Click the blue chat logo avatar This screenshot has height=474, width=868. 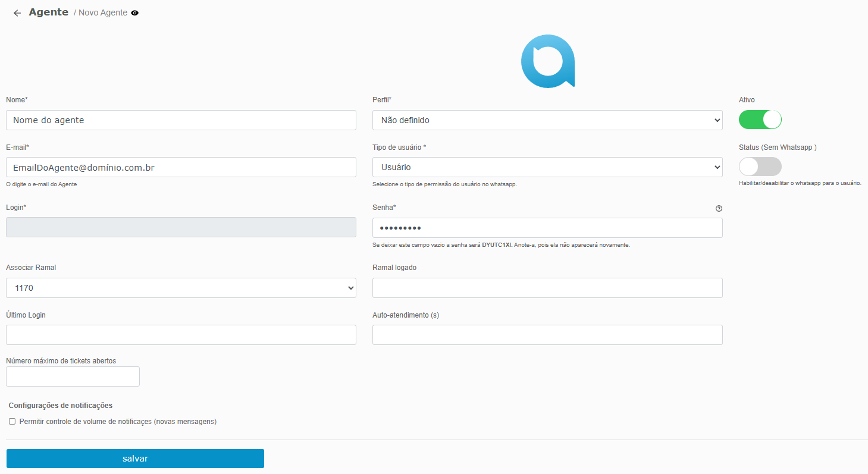[548, 61]
